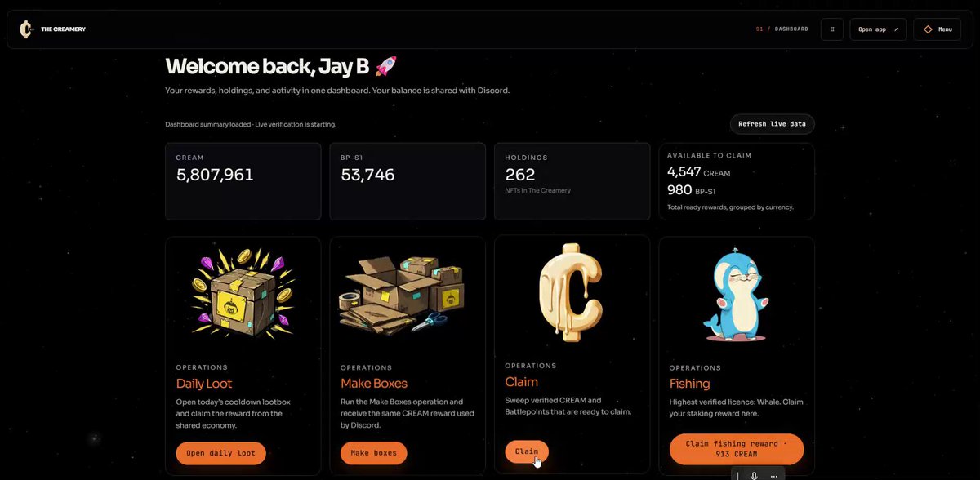The height and width of the screenshot is (480, 980).
Task: Open daily loot button
Action: [220, 453]
